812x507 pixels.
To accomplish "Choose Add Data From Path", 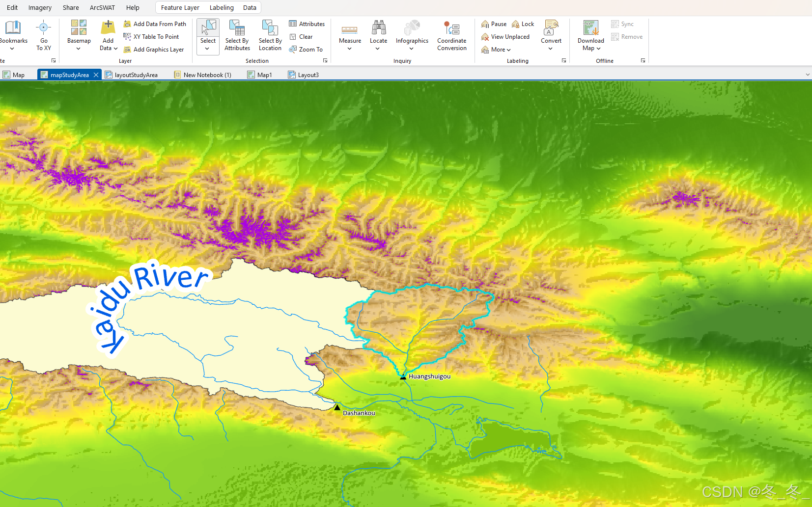I will click(x=155, y=24).
